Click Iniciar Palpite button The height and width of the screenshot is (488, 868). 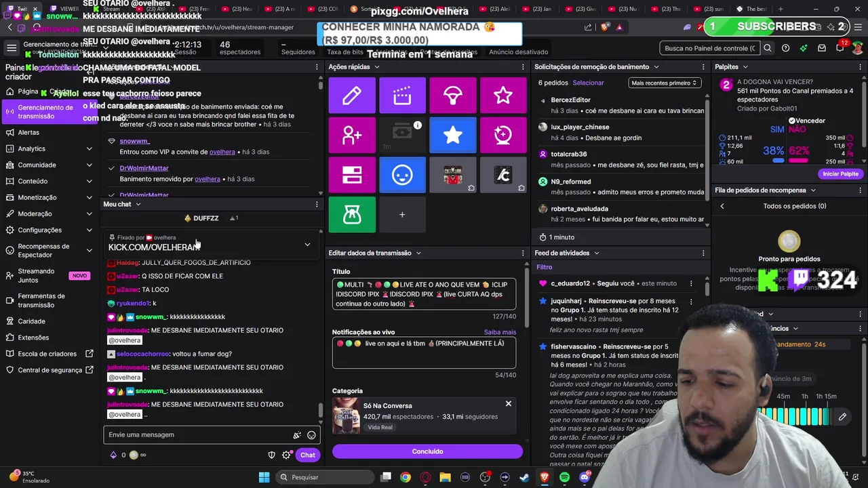(x=840, y=174)
